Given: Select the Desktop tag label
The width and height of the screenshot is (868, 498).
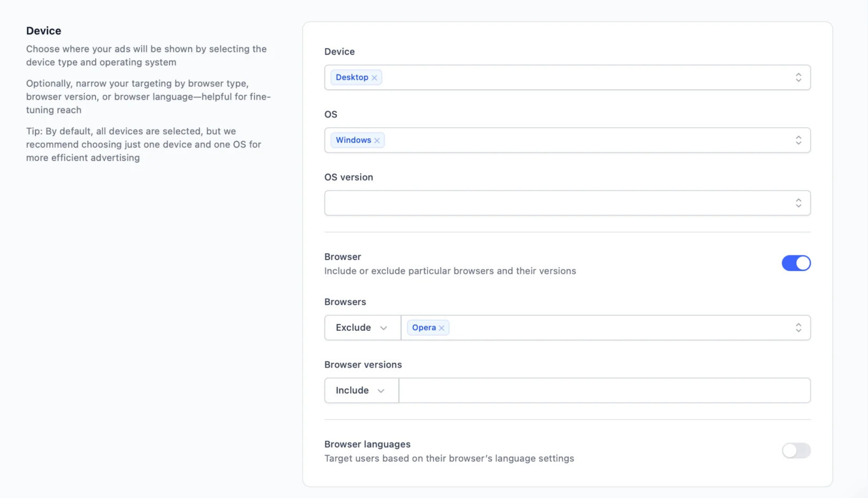Looking at the screenshot, I should (352, 77).
